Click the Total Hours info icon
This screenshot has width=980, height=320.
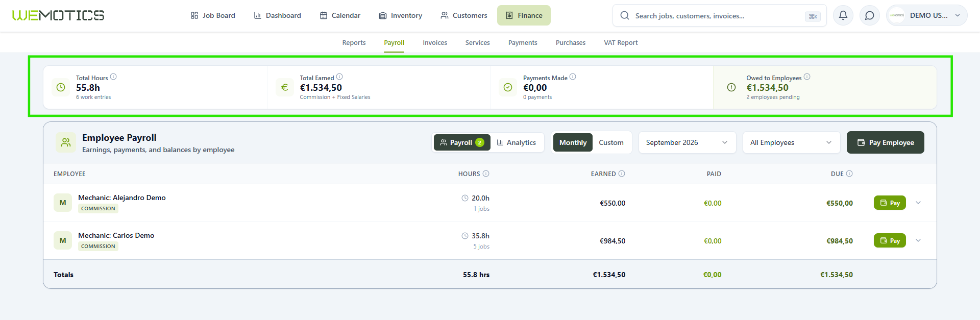tap(113, 77)
